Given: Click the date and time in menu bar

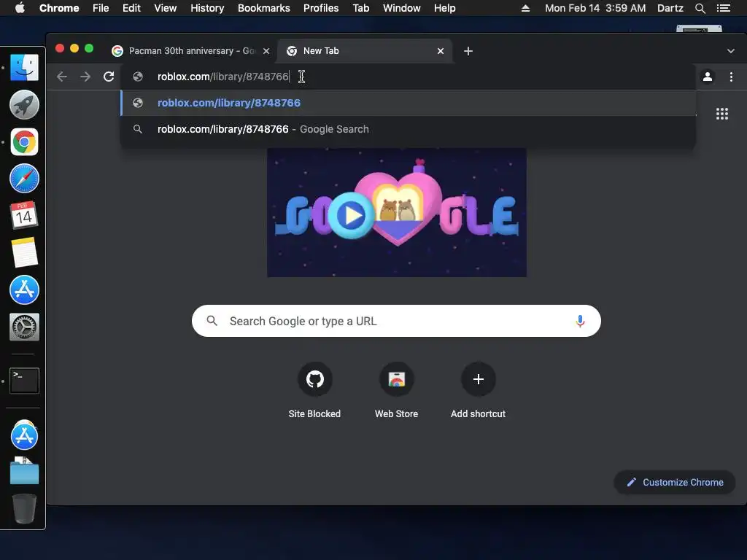Looking at the screenshot, I should [595, 8].
